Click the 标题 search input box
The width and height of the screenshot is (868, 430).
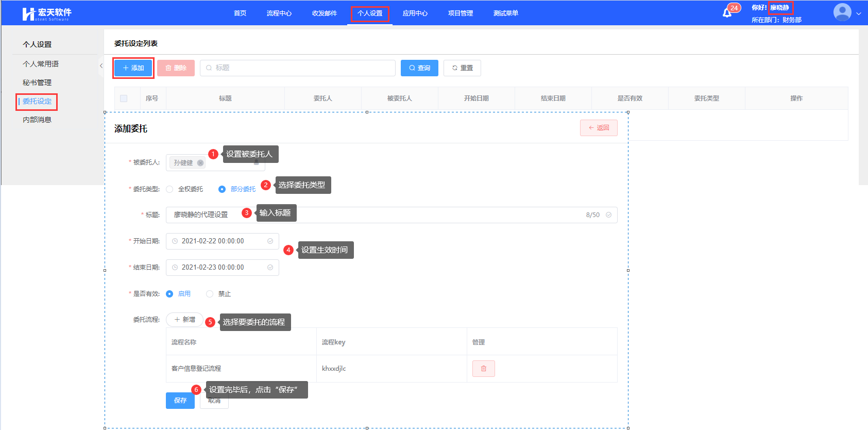(x=298, y=68)
